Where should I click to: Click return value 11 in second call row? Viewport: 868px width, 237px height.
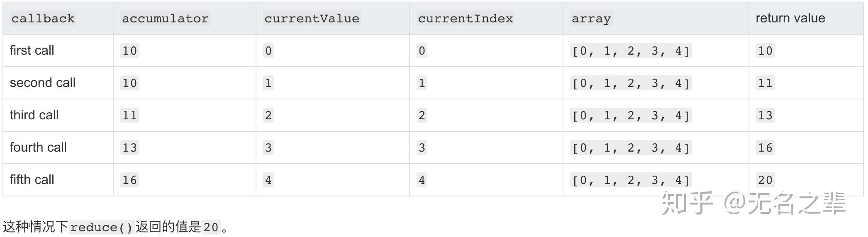pos(765,83)
